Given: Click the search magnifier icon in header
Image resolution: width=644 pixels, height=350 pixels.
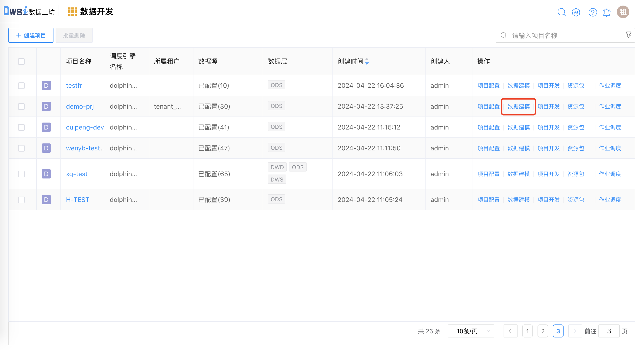Looking at the screenshot, I should [561, 12].
